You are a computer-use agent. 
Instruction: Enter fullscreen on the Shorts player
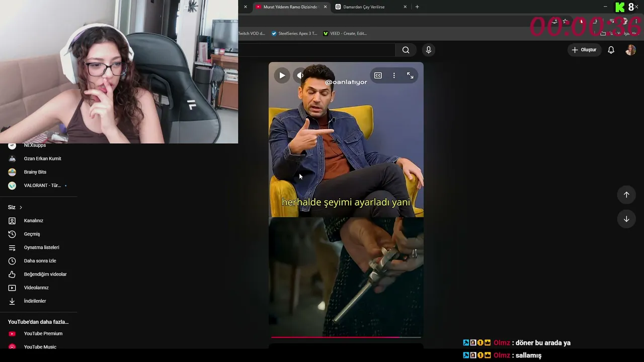(410, 75)
